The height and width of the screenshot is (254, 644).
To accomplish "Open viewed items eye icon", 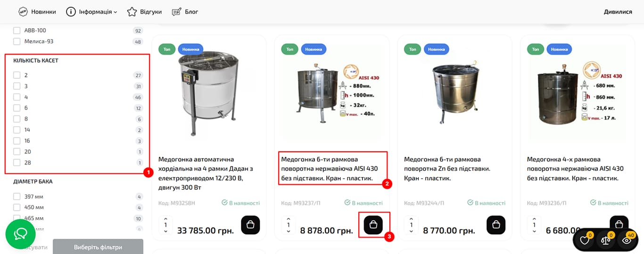I will (x=627, y=240).
